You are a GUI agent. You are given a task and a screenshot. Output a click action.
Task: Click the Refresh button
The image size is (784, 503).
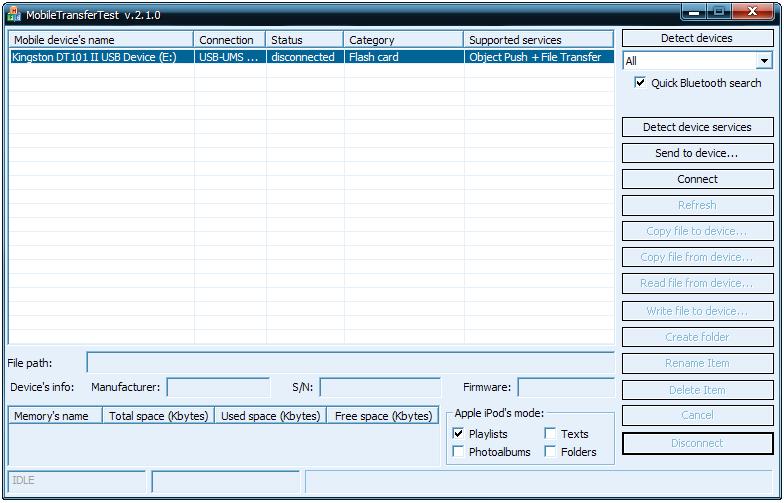click(x=697, y=205)
